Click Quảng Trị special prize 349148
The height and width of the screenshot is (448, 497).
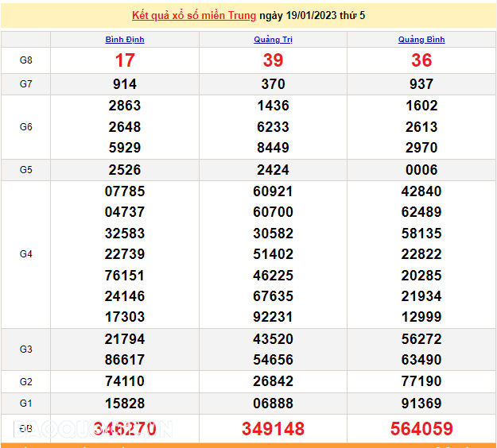click(273, 429)
